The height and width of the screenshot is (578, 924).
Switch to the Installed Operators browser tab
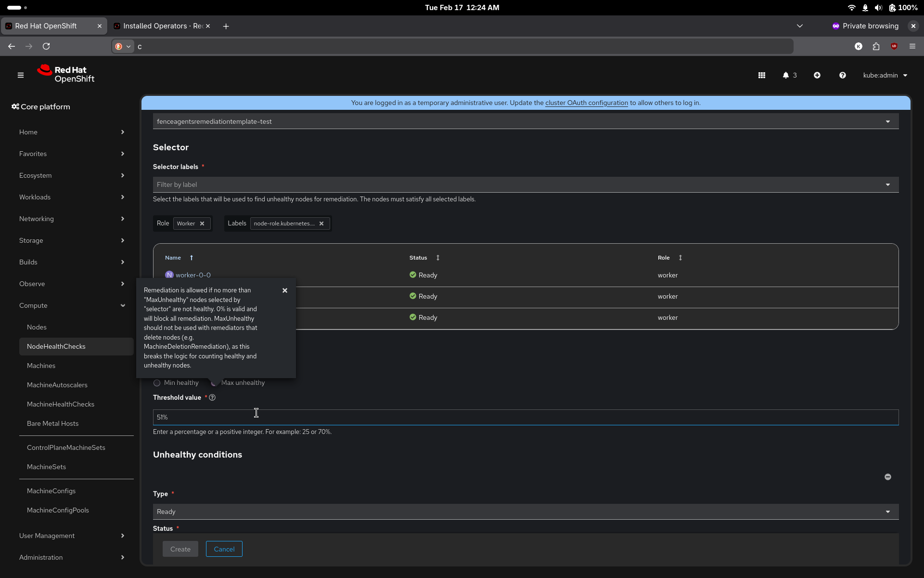tap(162, 26)
